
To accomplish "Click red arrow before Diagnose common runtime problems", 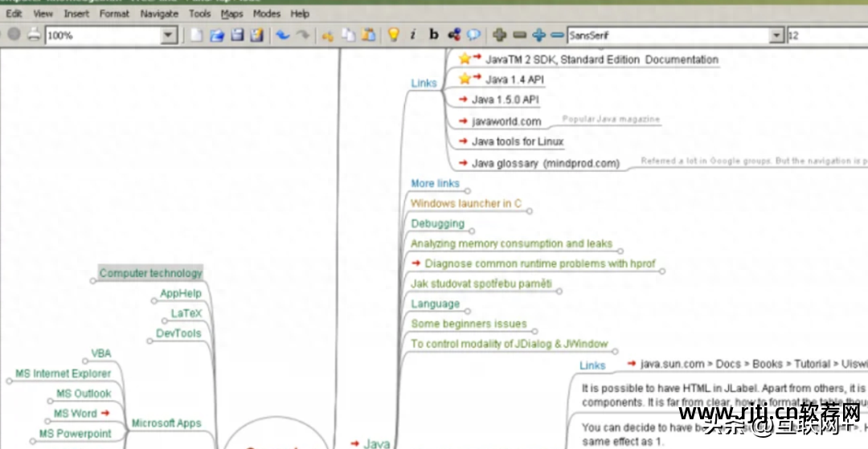I will click(416, 263).
